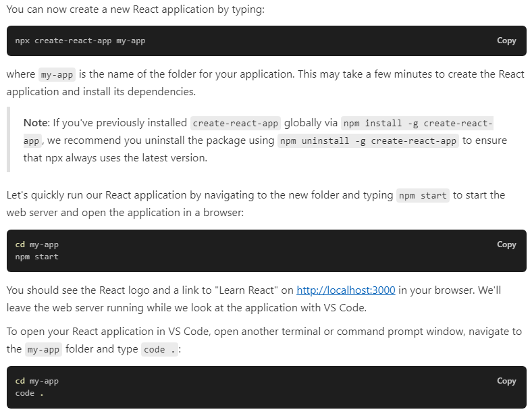
Task: Click npm start line in code block
Action: click(36, 257)
